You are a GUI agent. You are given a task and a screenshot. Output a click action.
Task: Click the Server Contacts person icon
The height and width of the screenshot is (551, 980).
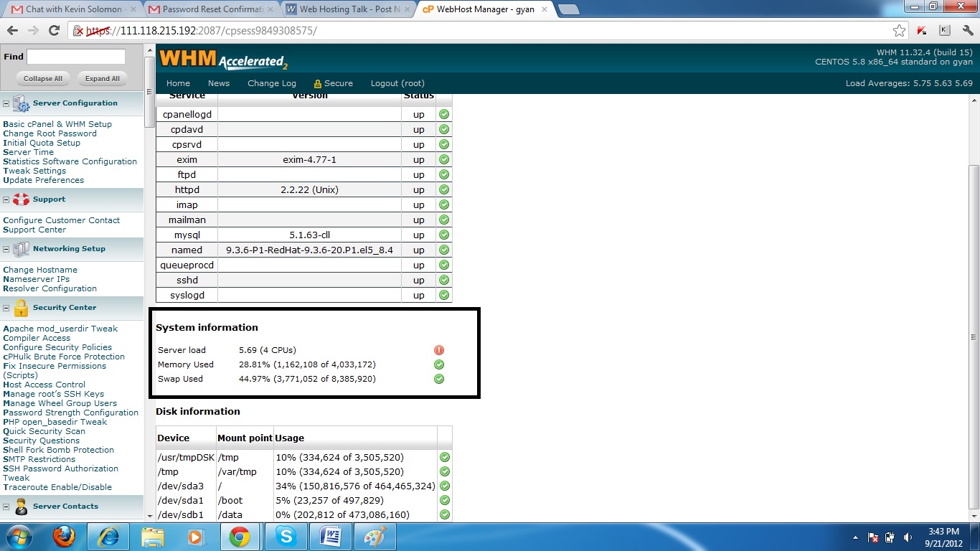21,507
